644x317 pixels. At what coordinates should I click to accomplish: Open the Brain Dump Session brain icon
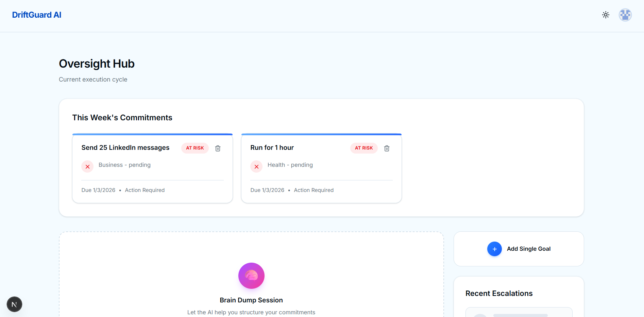pyautogui.click(x=251, y=276)
